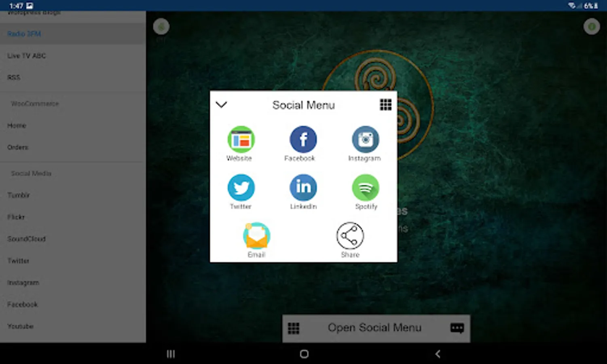This screenshot has width=607, height=364.
Task: Tap the Twitter bird icon in popup
Action: [x=241, y=188]
